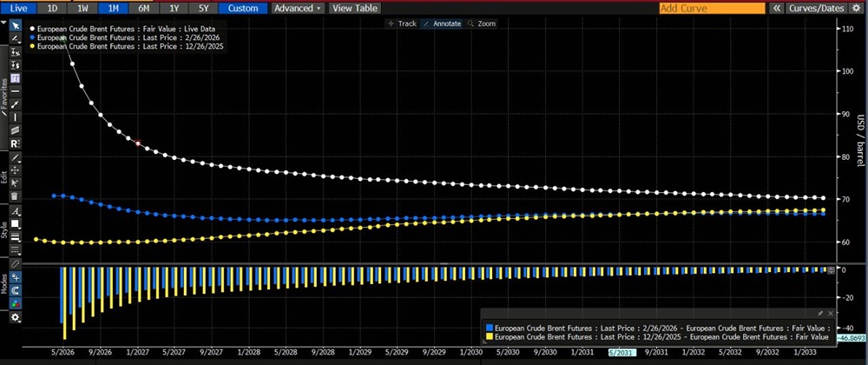Select the 1Y time range tab
This screenshot has height=365, width=868.
(x=173, y=8)
